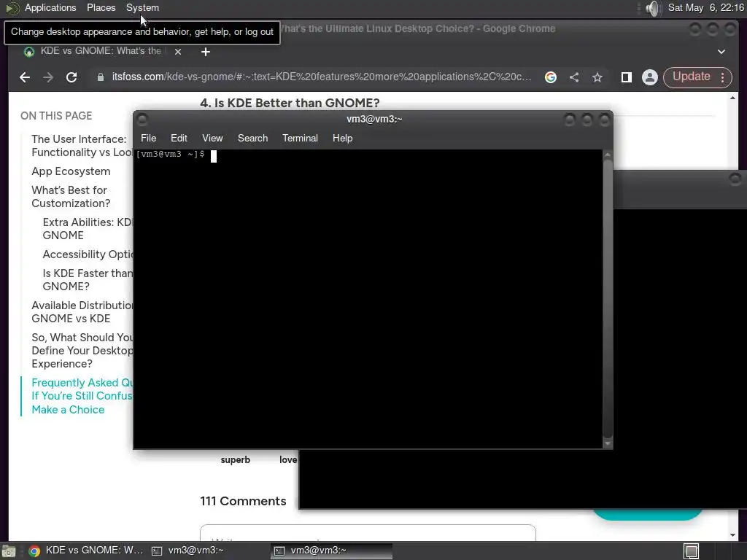Screen dimensions: 747x560
Task: Toggle Chrome side panel icon
Action: point(627,77)
